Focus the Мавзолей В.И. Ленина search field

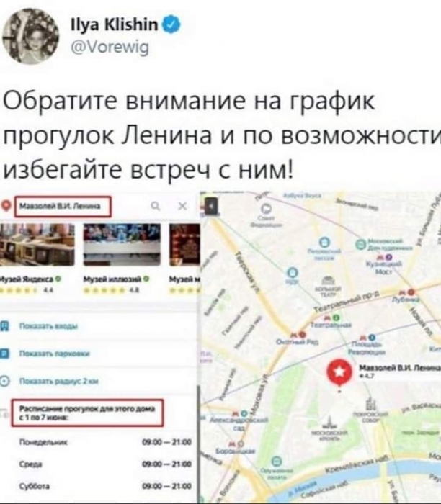point(63,207)
